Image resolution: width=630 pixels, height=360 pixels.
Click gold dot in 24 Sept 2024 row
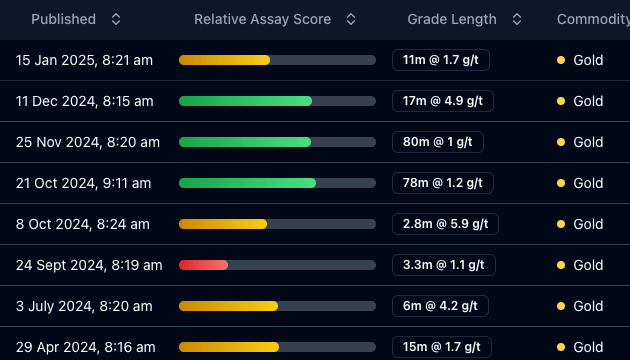pyautogui.click(x=561, y=265)
